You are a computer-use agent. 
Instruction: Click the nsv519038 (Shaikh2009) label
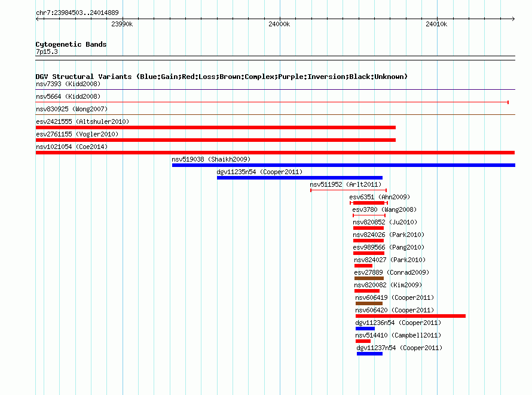[211, 159]
